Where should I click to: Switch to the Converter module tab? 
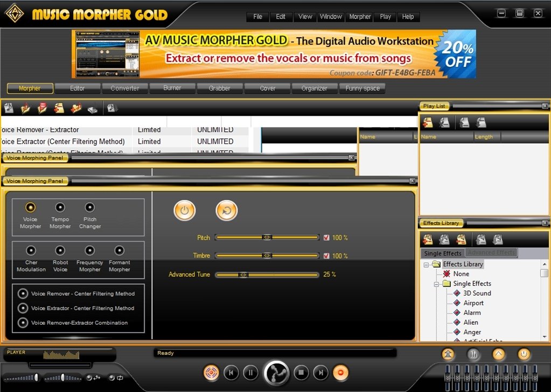coord(125,88)
